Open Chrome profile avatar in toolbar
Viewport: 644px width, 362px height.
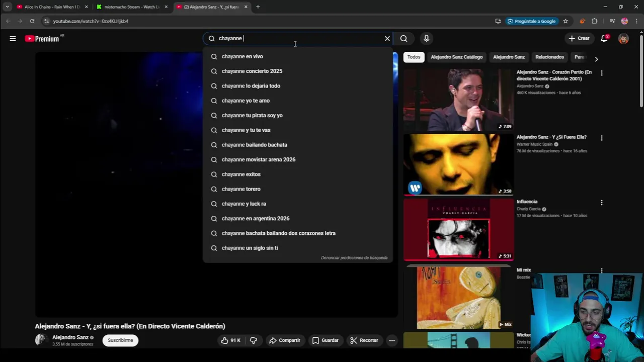(624, 21)
